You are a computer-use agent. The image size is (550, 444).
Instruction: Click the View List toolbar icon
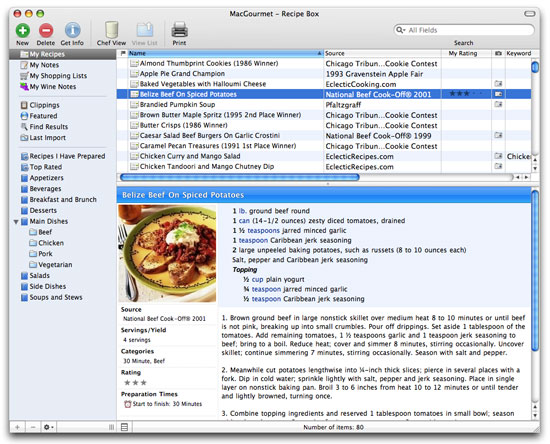(x=145, y=30)
